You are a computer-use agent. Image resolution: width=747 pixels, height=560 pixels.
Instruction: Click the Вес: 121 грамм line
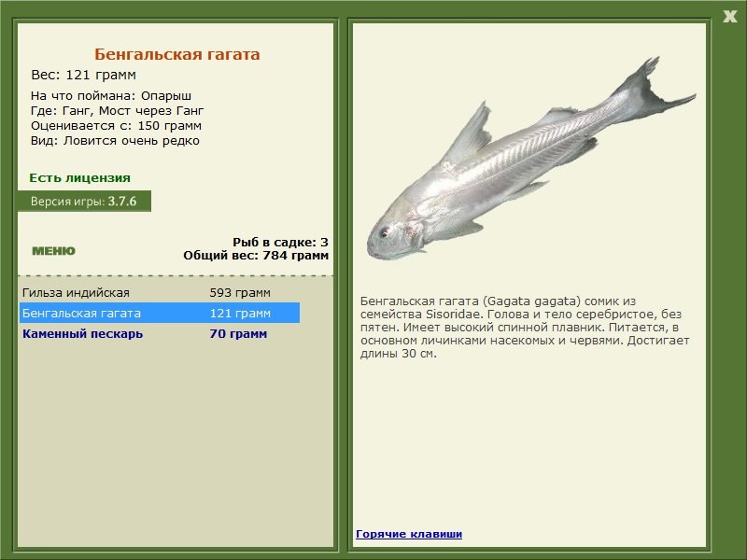[83, 75]
